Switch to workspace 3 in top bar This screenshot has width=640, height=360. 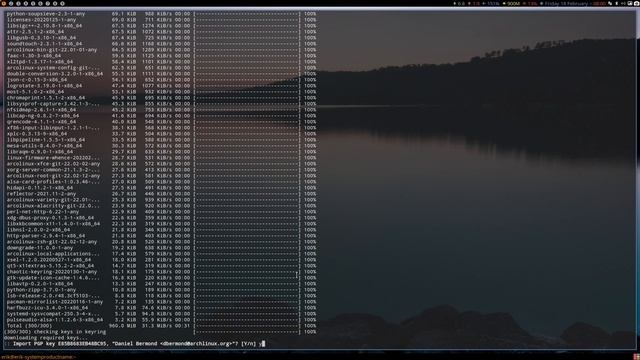[x=18, y=3]
